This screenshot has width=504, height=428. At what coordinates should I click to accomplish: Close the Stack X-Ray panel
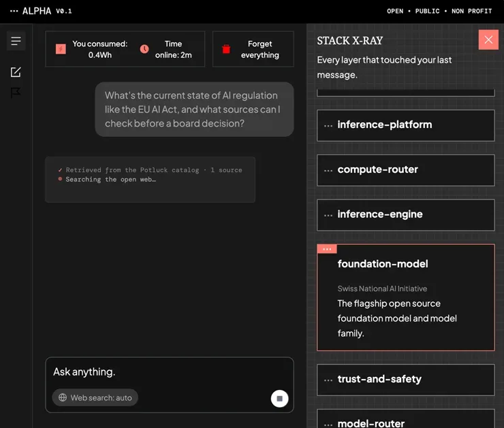pos(488,40)
